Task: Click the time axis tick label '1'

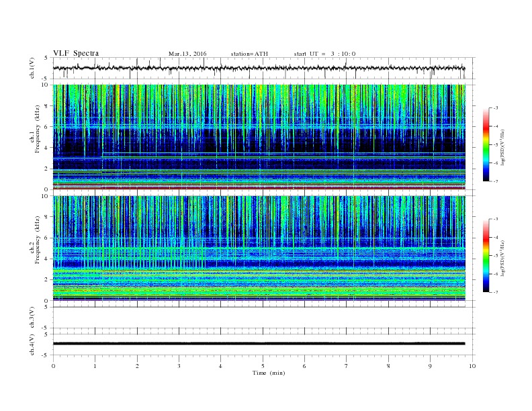Action: (x=95, y=366)
